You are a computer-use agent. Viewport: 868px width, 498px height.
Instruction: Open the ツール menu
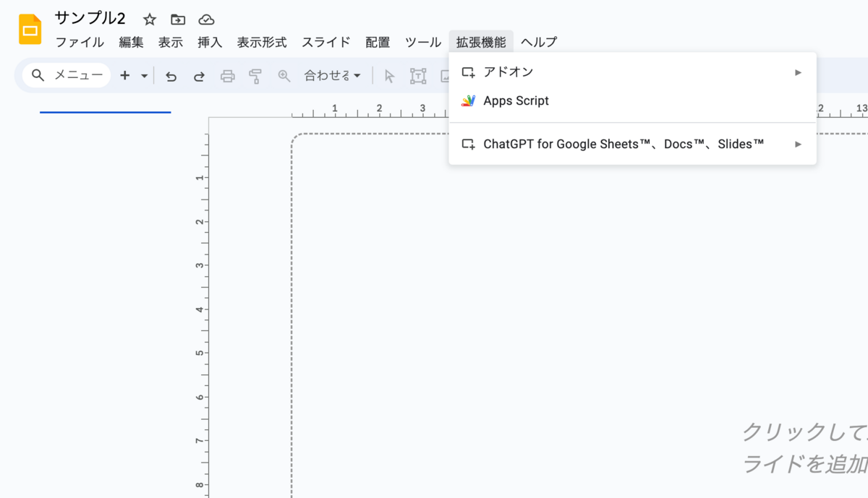[423, 42]
